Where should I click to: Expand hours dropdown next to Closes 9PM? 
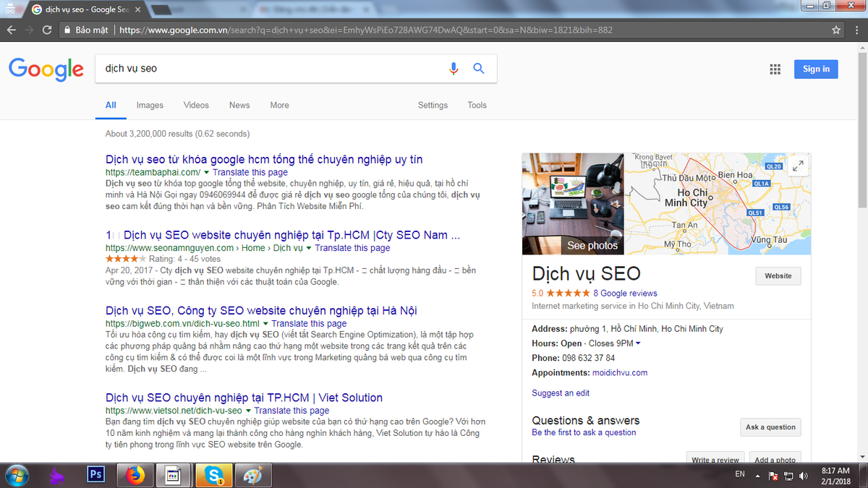pos(637,343)
